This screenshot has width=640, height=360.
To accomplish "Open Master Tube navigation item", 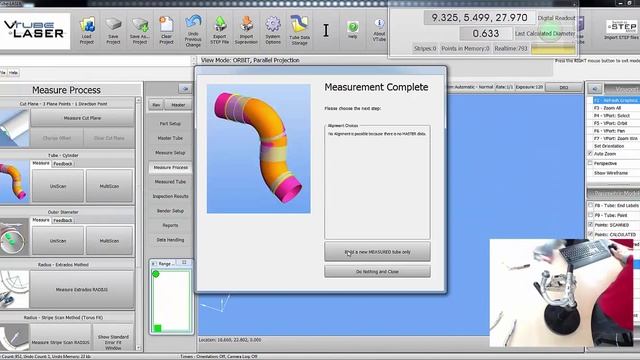I will [x=170, y=138].
